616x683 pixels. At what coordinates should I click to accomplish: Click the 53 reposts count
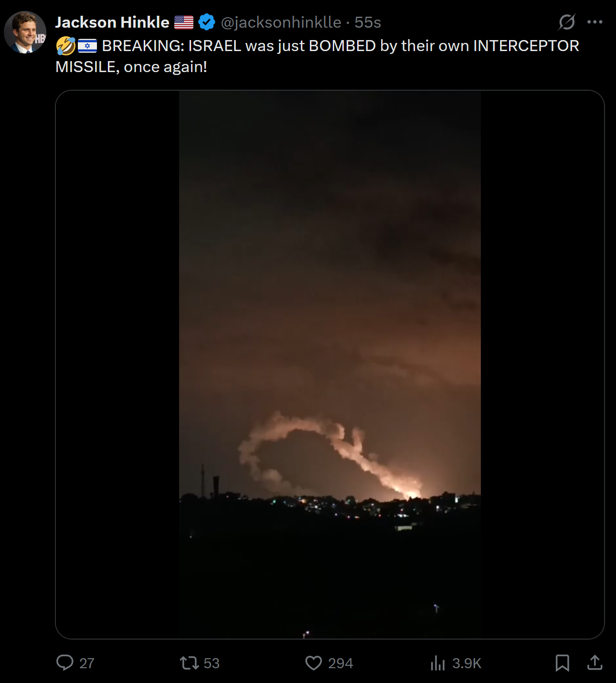(212, 663)
